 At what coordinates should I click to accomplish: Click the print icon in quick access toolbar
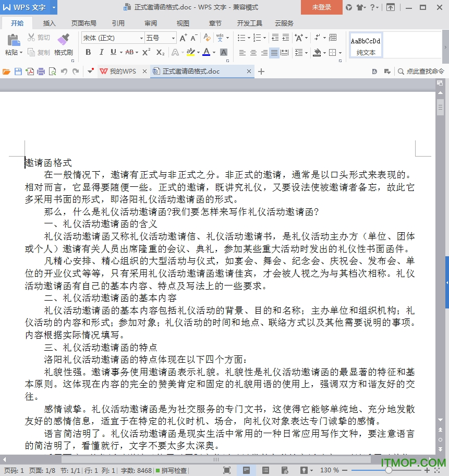41,72
